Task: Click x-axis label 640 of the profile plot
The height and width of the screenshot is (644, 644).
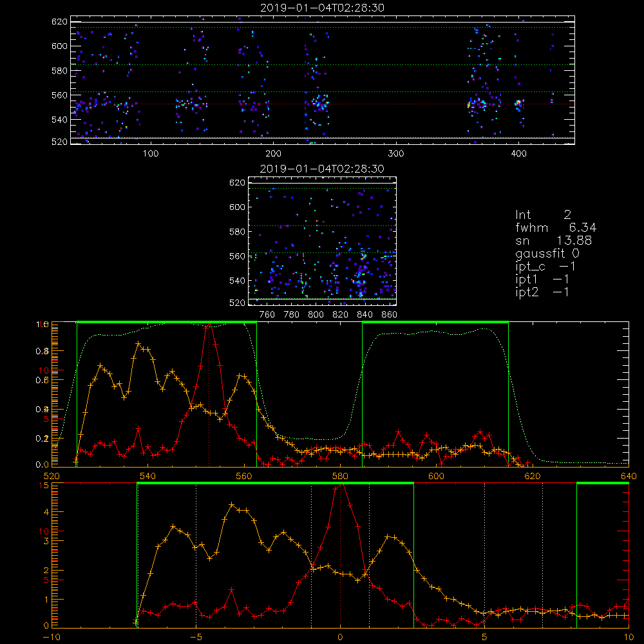Action: tap(629, 476)
